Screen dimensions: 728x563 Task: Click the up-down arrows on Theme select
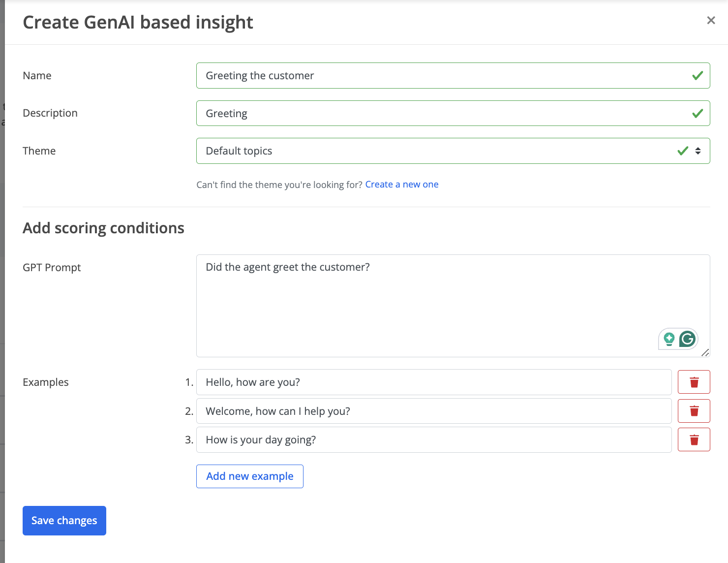pos(698,151)
